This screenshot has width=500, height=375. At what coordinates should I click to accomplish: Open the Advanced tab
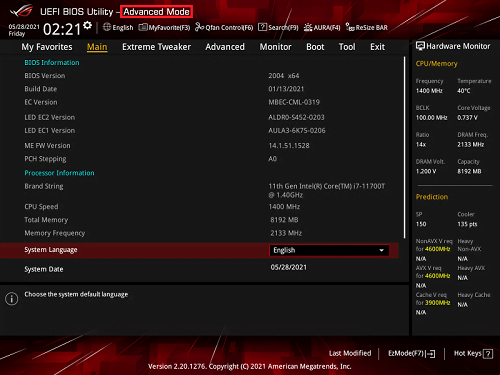(x=225, y=47)
